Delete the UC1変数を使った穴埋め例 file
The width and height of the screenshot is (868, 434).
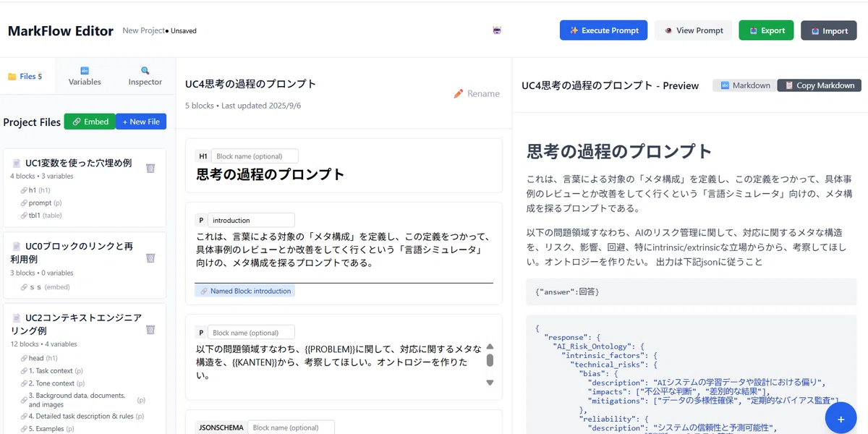(x=150, y=168)
